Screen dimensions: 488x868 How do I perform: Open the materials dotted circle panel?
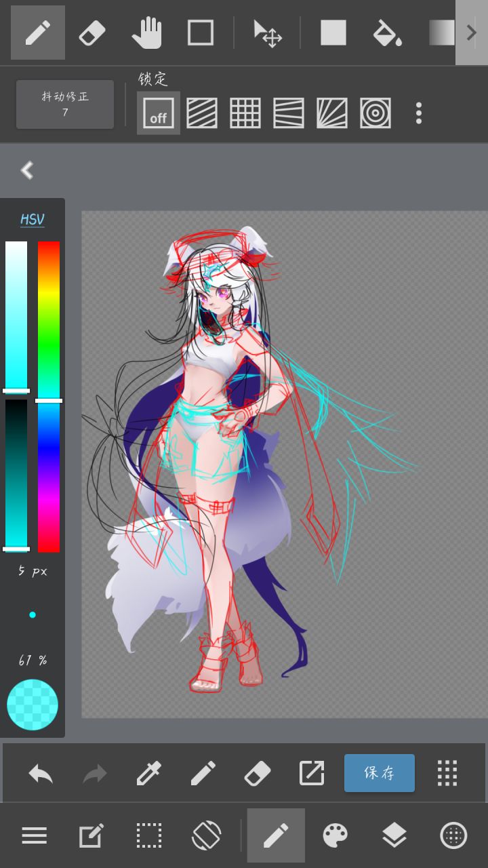click(453, 835)
